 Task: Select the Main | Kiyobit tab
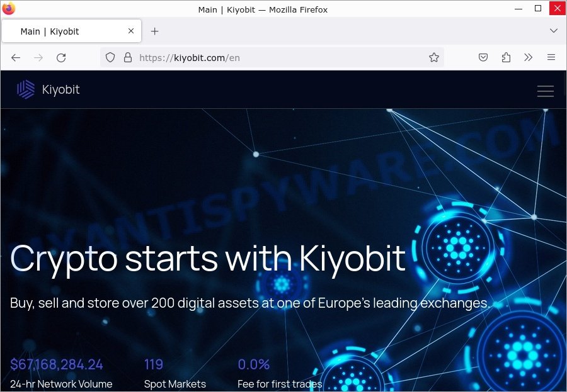pyautogui.click(x=72, y=31)
